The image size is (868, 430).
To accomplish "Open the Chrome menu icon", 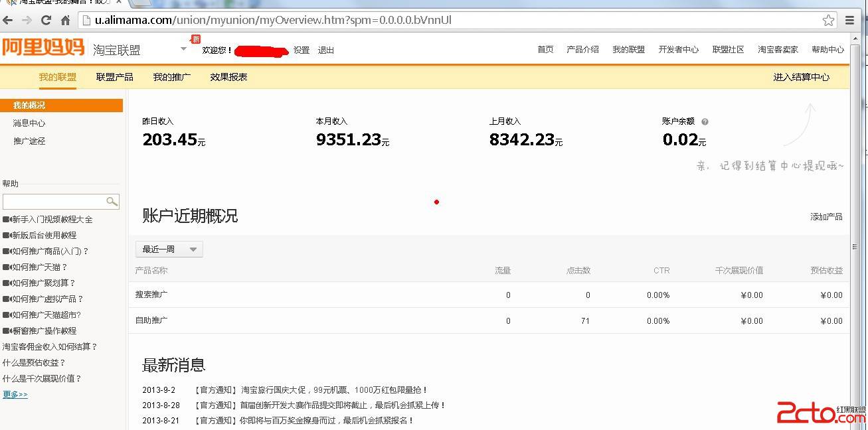I will coord(850,21).
